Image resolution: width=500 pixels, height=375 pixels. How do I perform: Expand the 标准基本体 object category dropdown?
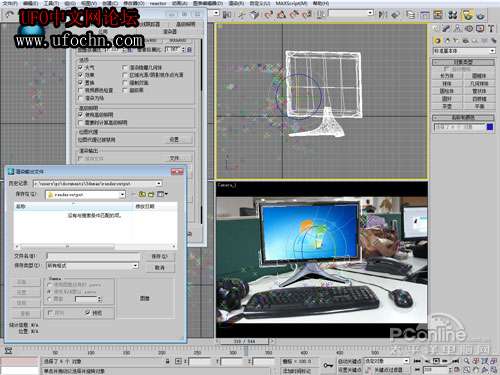492,51
